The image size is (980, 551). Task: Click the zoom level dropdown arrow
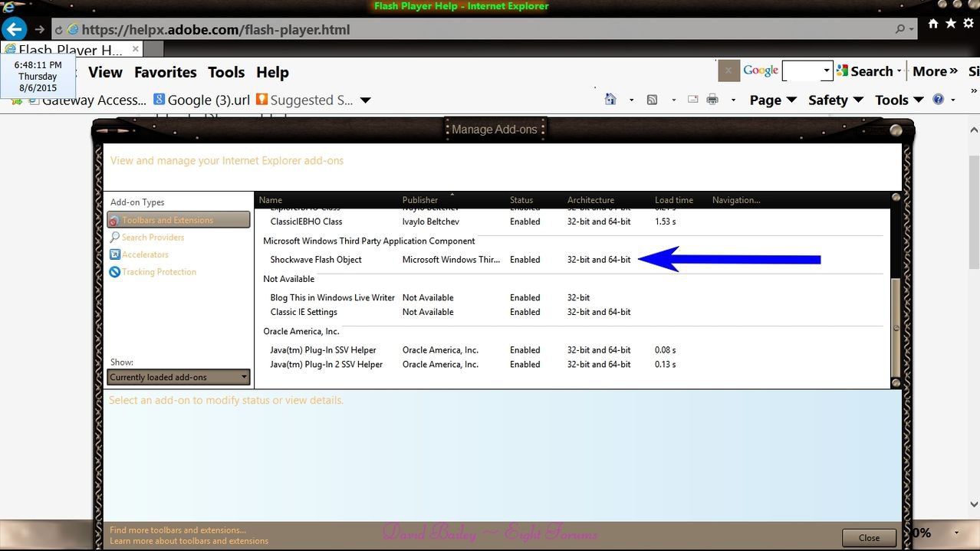coord(956,533)
